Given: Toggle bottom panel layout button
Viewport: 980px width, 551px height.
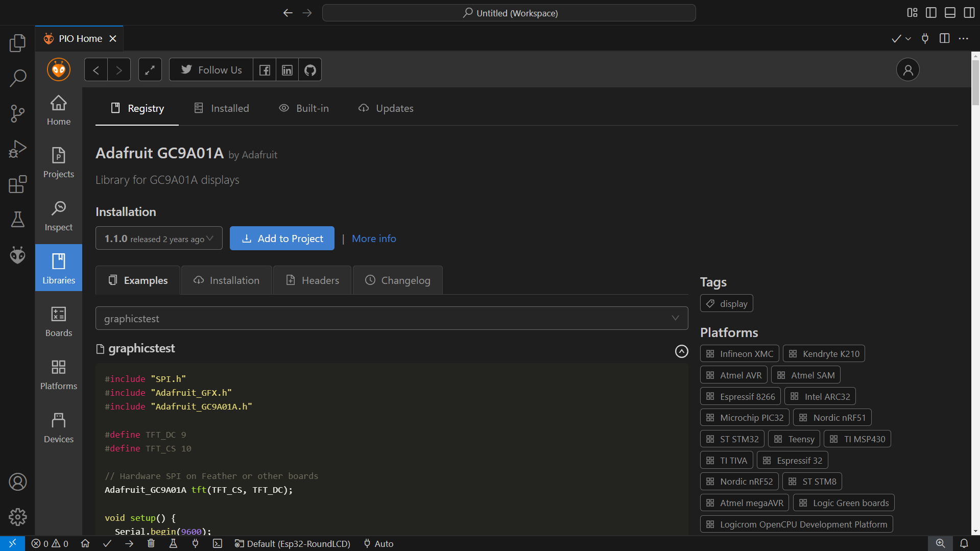Looking at the screenshot, I should [x=950, y=13].
